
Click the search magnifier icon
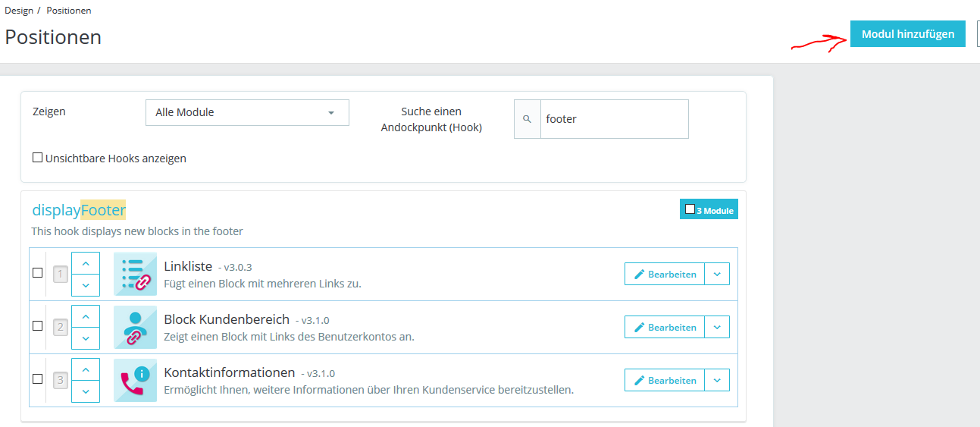(528, 119)
